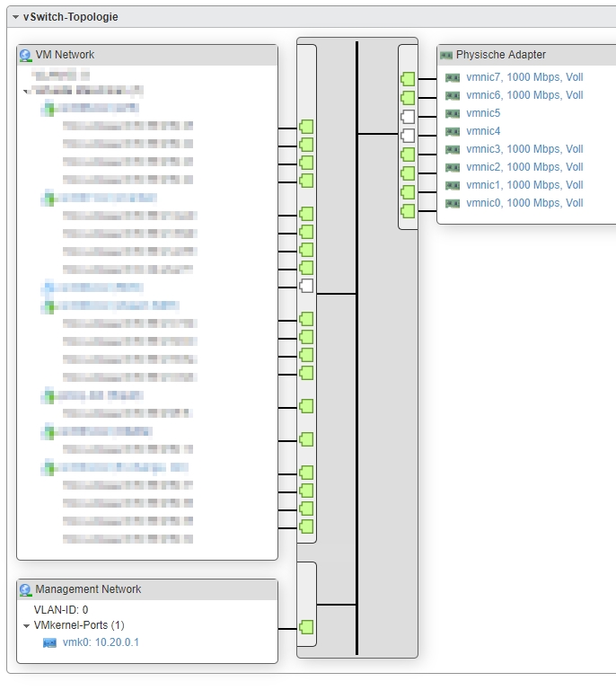Click the NIC icon beside vmnic0
The width and height of the screenshot is (616, 699).
click(x=453, y=204)
